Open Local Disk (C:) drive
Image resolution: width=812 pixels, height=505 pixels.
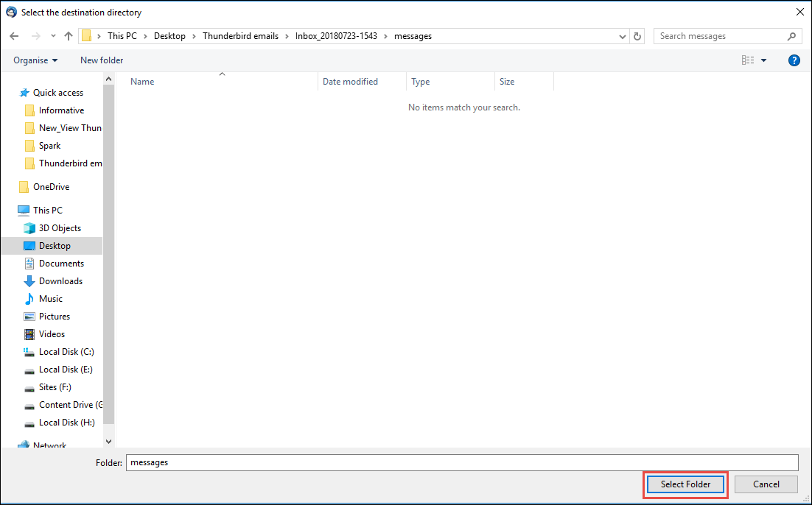click(x=65, y=351)
